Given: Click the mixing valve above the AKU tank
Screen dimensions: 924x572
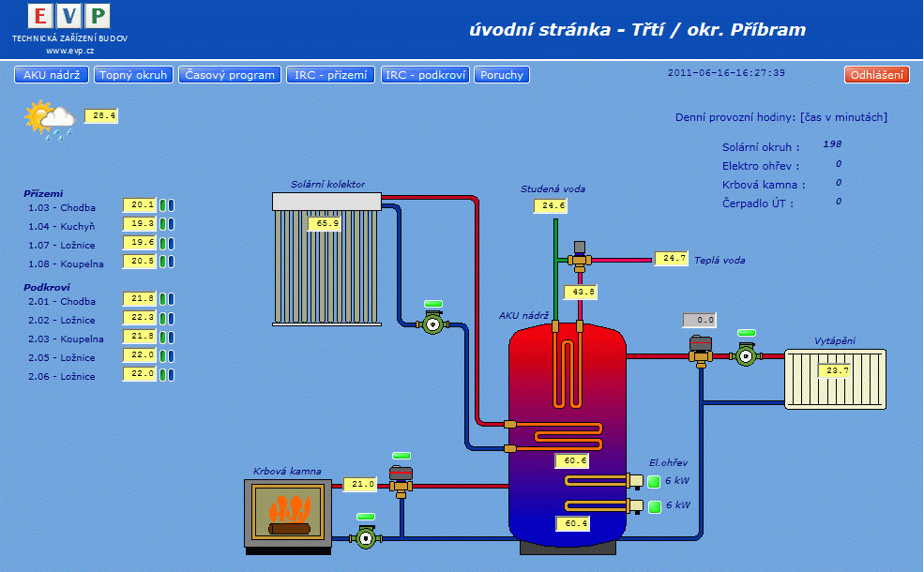Looking at the screenshot, I should pyautogui.click(x=580, y=257).
